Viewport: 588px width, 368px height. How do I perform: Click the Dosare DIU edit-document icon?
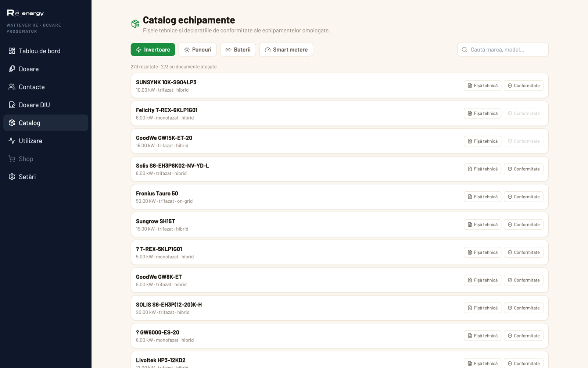[x=12, y=105]
